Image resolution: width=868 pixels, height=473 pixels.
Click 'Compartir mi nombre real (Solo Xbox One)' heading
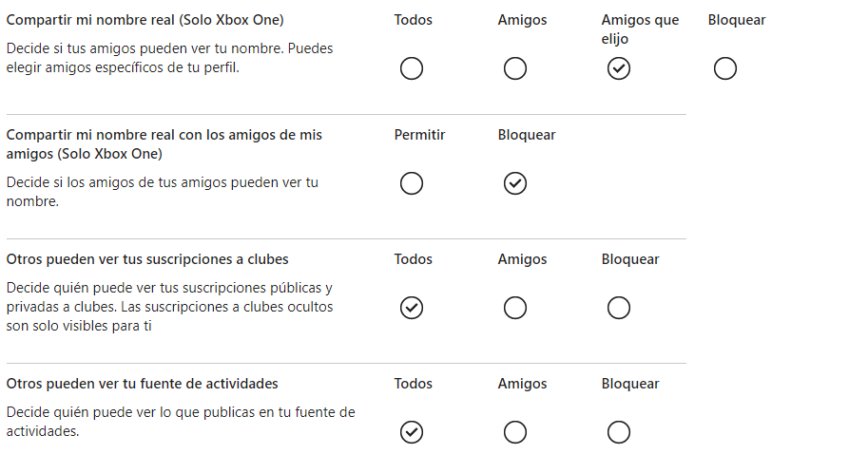pos(145,20)
